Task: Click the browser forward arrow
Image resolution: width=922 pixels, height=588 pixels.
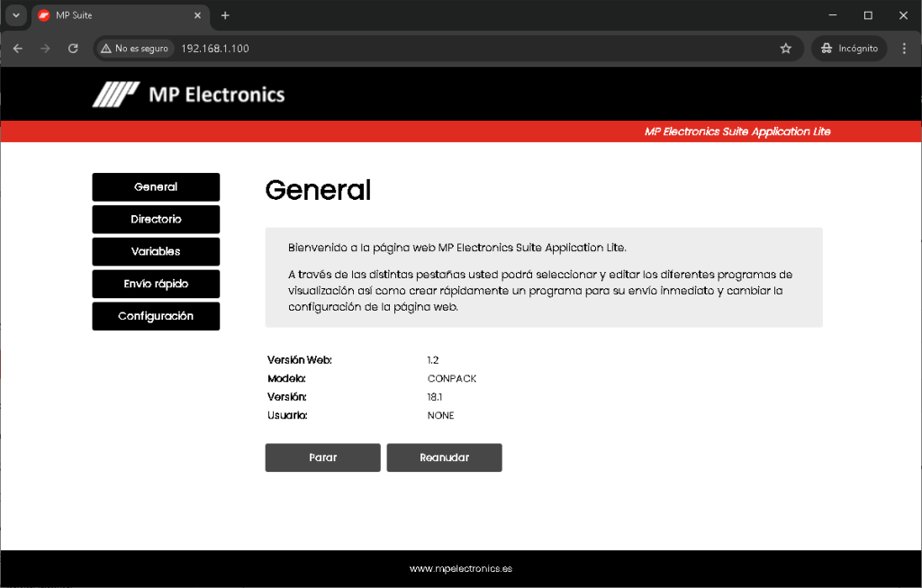Action: [x=45, y=49]
